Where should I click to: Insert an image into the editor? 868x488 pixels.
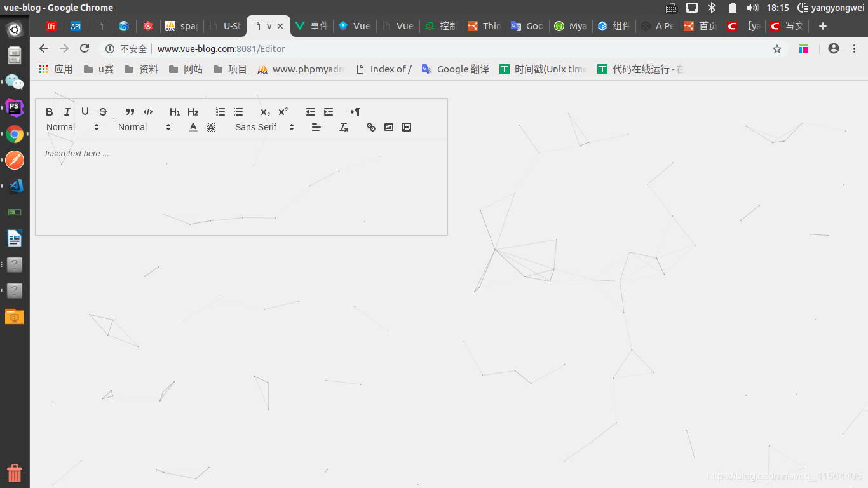(389, 127)
